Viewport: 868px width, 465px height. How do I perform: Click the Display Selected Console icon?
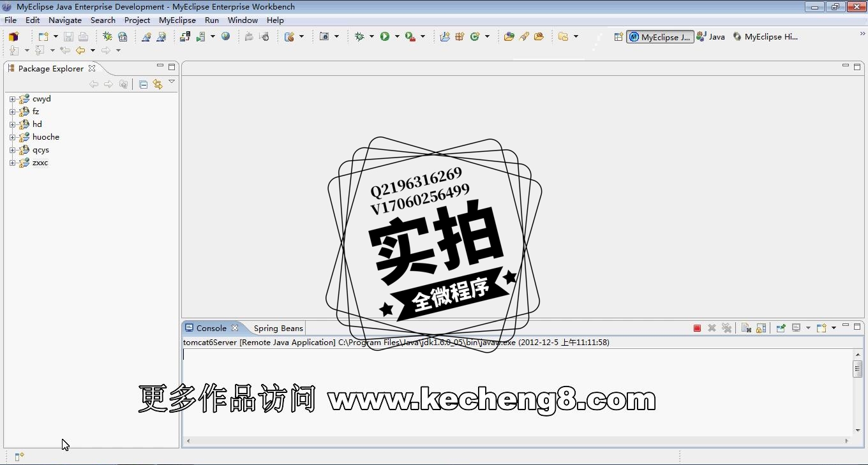796,328
